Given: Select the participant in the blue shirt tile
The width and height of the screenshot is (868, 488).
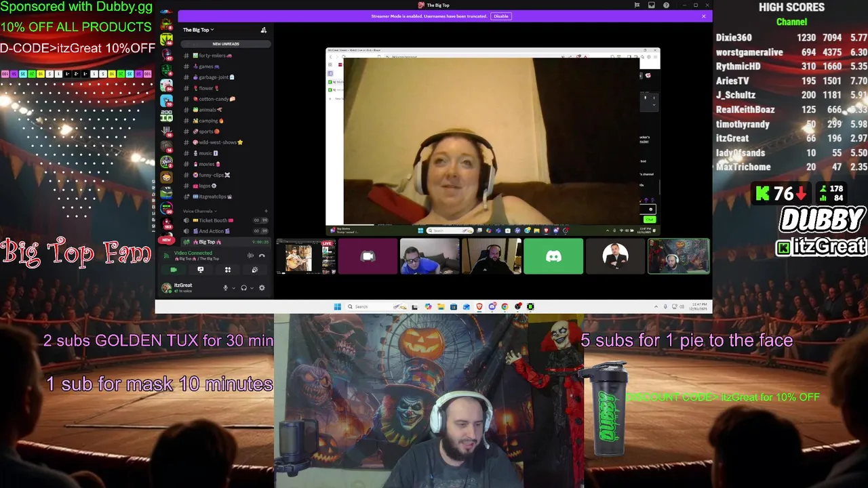Looking at the screenshot, I should pos(429,256).
